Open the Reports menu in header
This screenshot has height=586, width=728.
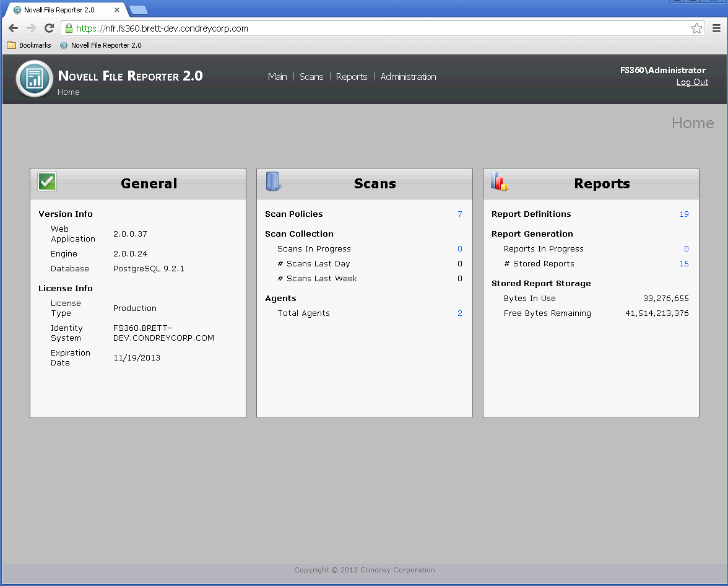[x=352, y=77]
